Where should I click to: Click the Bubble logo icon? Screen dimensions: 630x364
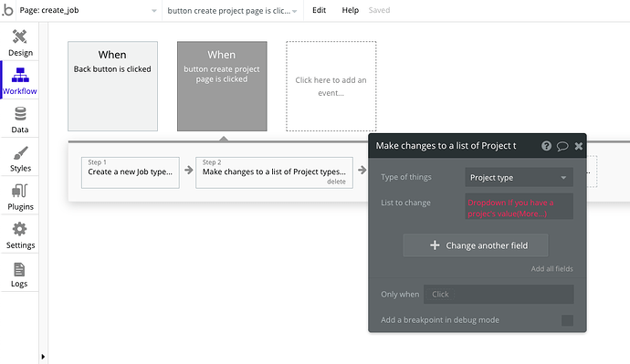point(7,10)
